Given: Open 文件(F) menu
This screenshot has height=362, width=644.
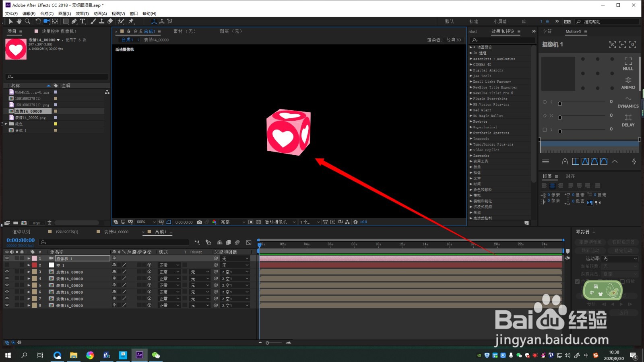Looking at the screenshot, I should [11, 13].
